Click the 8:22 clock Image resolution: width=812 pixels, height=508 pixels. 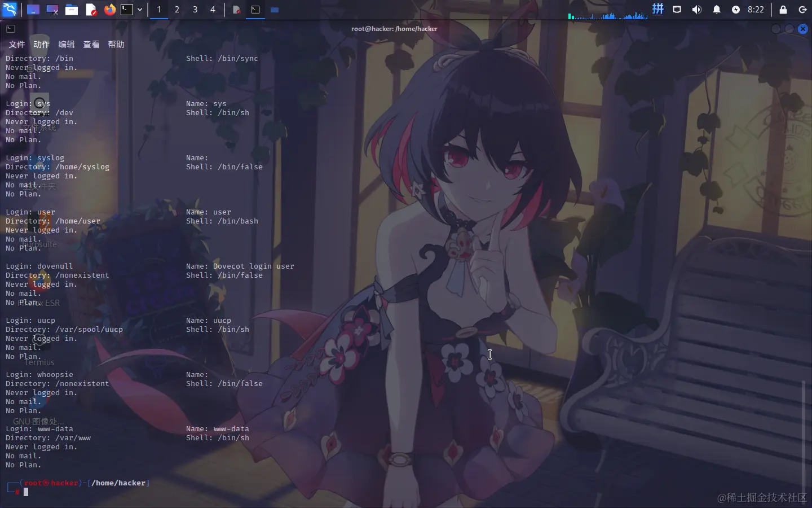pyautogui.click(x=756, y=10)
